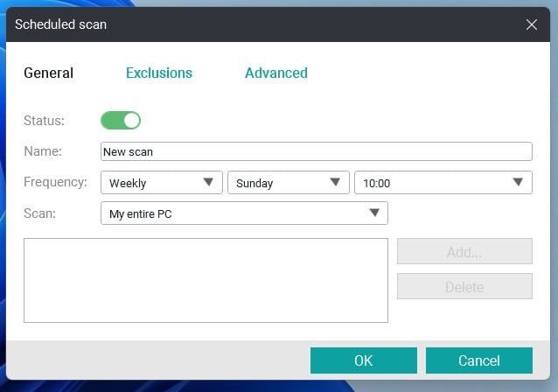Open the Advanced tab
The height and width of the screenshot is (392, 558).
click(276, 73)
